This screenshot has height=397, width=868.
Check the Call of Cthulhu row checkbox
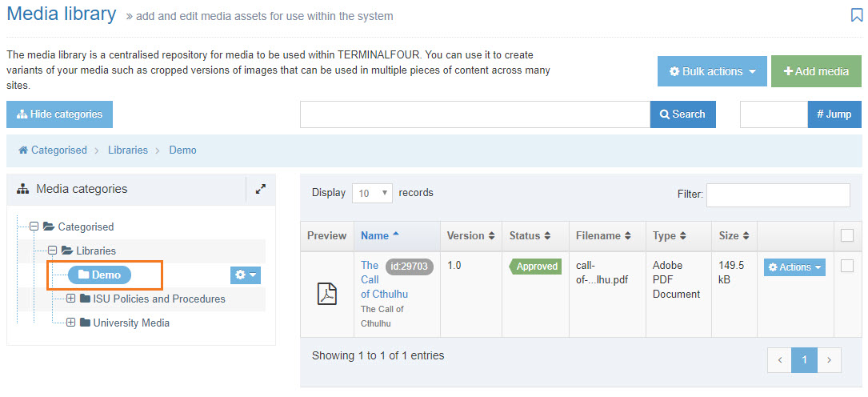click(847, 267)
